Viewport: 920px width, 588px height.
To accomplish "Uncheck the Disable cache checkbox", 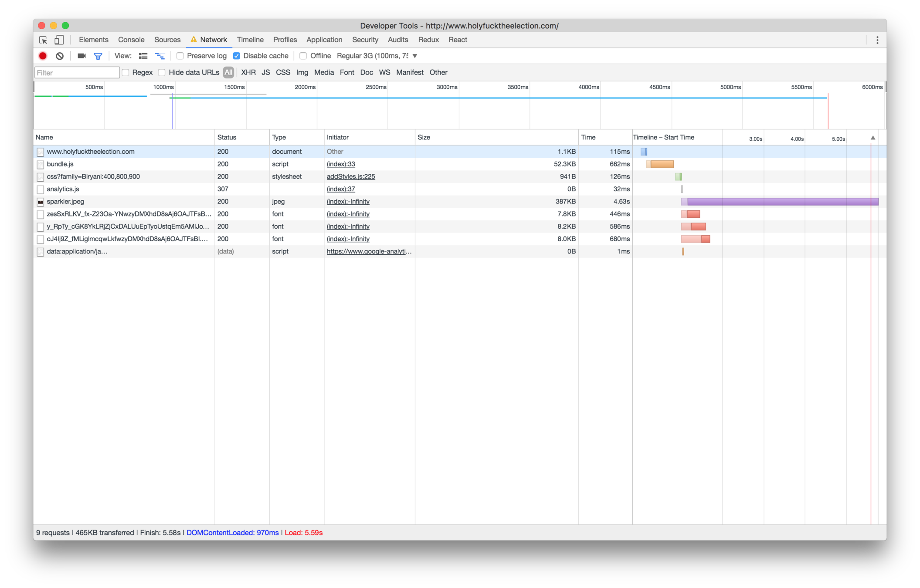I will [x=237, y=56].
